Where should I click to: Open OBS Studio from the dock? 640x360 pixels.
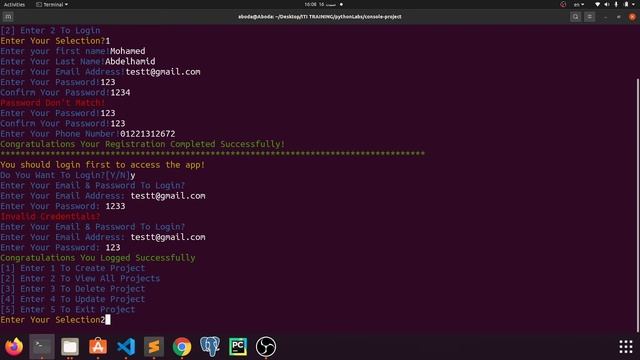(266, 347)
